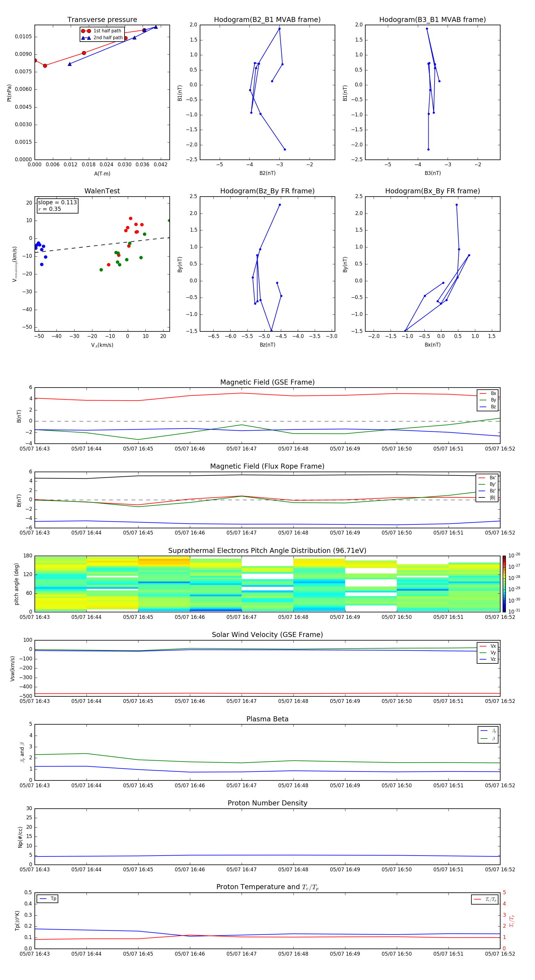Click the '1st half path' legend entry
Screen dimensions: 535x980
101,31
